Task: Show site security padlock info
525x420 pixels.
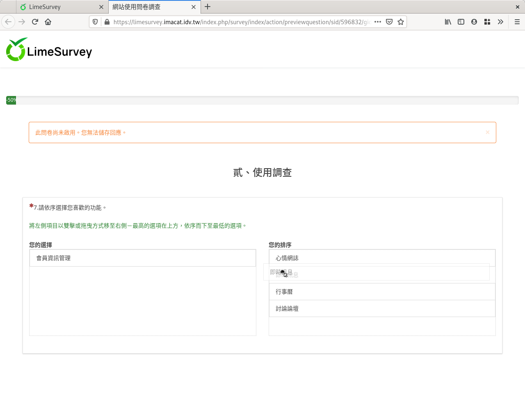Action: [x=107, y=22]
